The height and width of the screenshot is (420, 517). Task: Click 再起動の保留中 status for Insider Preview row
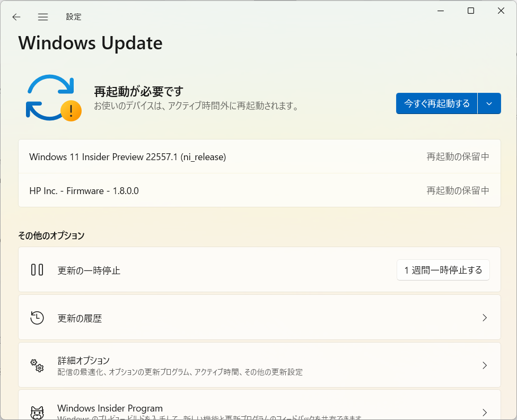(458, 156)
